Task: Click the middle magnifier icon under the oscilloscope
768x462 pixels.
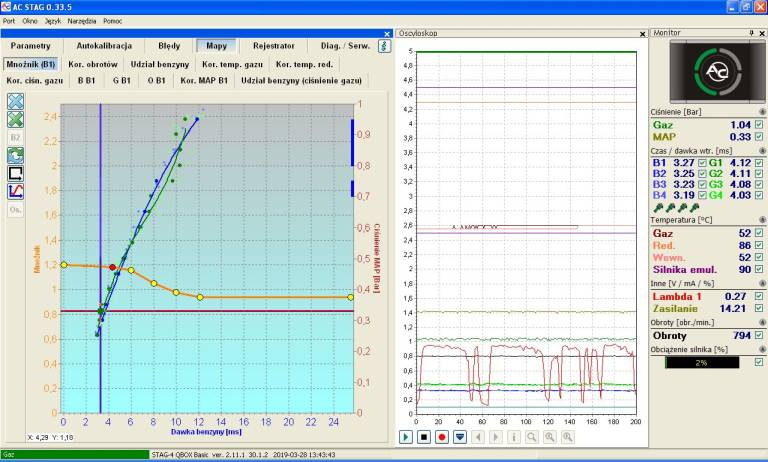Action: coord(550,437)
